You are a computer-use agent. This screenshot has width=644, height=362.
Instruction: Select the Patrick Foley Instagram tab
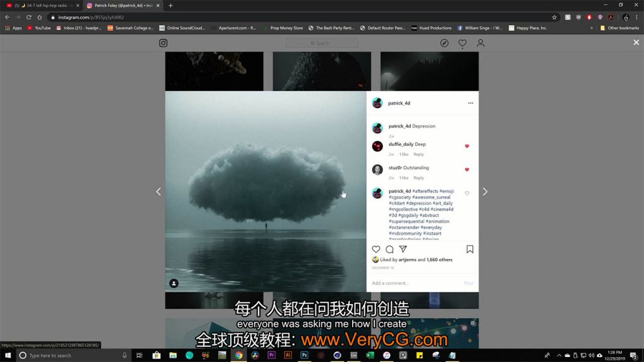[123, 5]
